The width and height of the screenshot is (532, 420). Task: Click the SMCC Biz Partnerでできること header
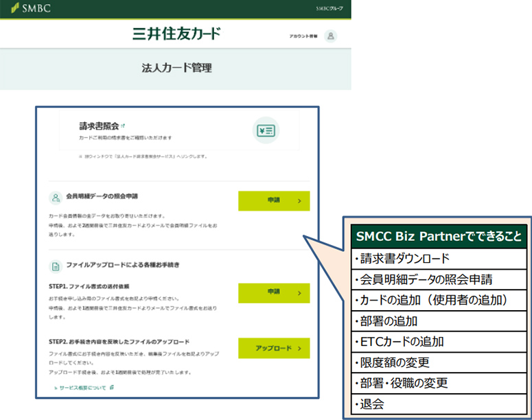(439, 236)
